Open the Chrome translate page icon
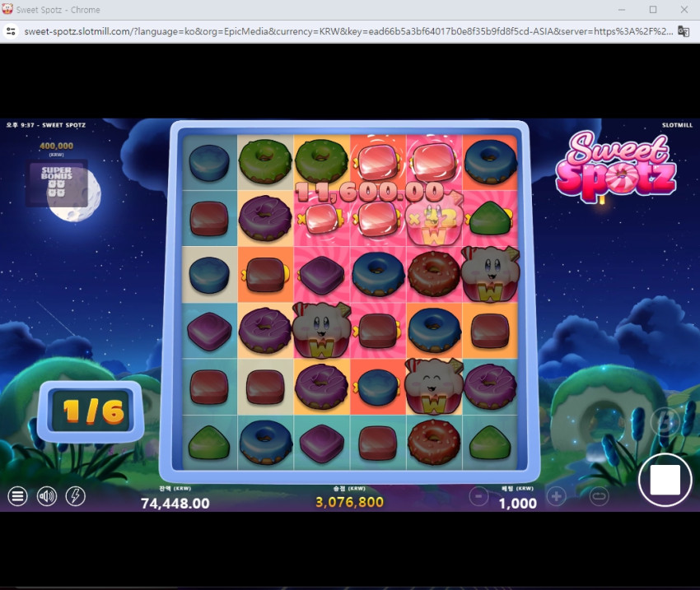Viewport: 700px width, 590px height. pos(684,31)
